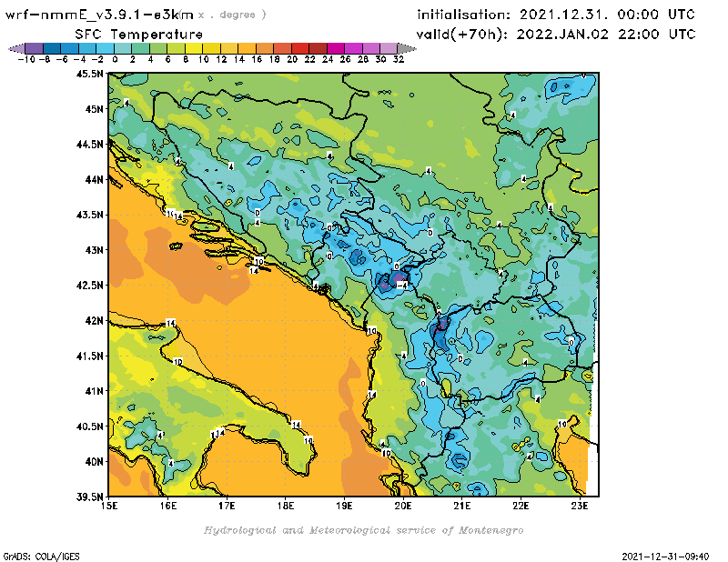Image resolution: width=728 pixels, height=562 pixels.
Task: Click the '-10' tick label under the color bar
Action: [26, 59]
